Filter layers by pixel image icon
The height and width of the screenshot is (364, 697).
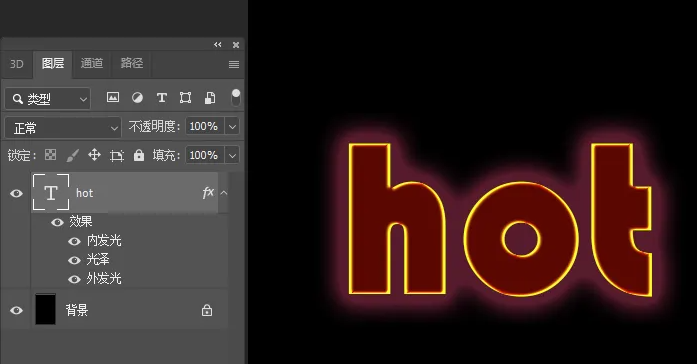tap(113, 97)
